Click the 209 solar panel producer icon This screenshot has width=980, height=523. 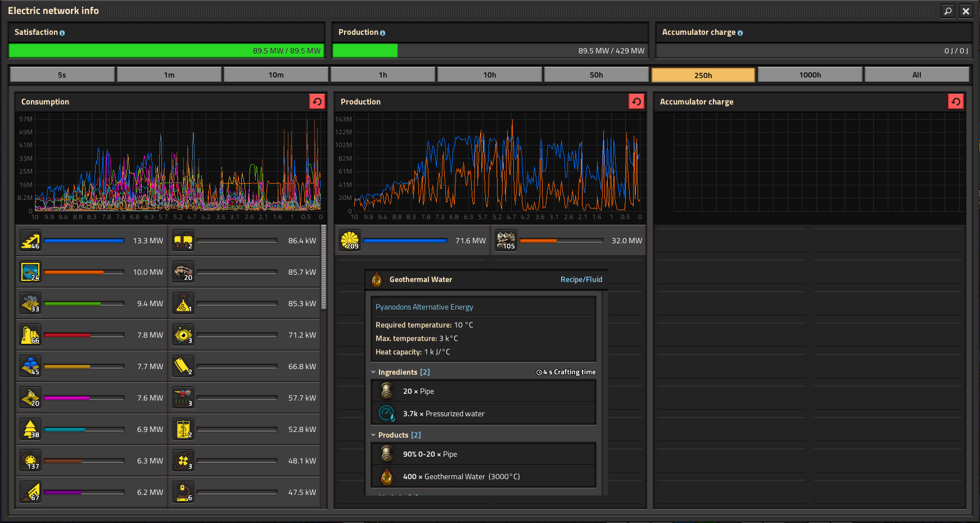coord(350,240)
